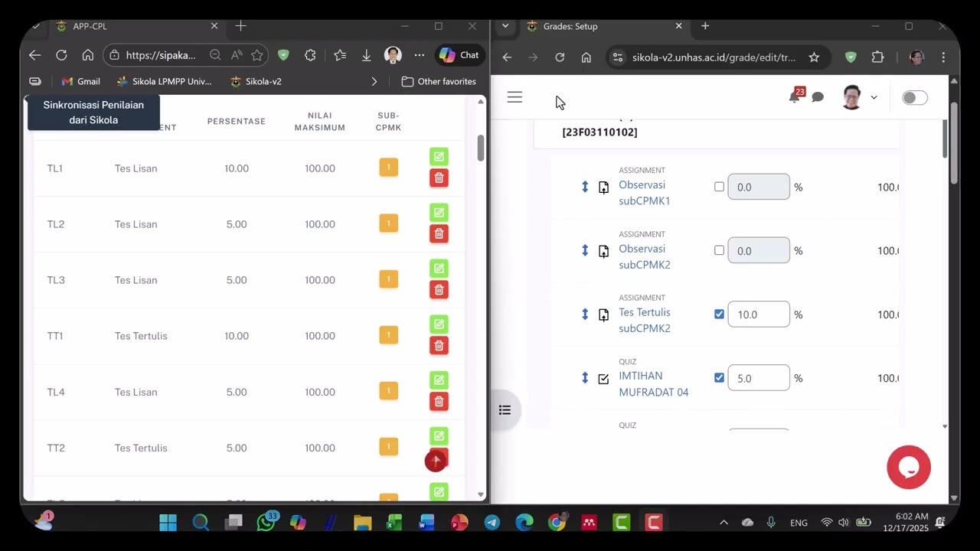
Task: Uncheck weight override for Tes Tertulis subCPMK2
Action: 719,314
